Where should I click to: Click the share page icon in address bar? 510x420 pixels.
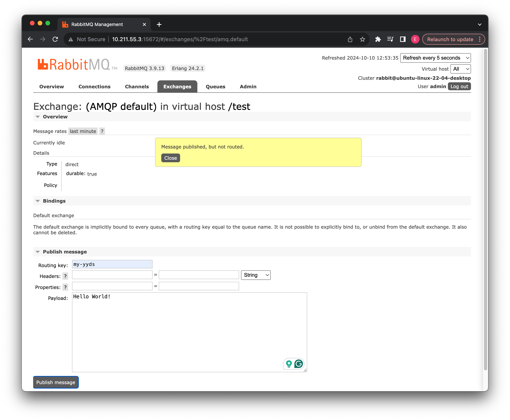(350, 39)
